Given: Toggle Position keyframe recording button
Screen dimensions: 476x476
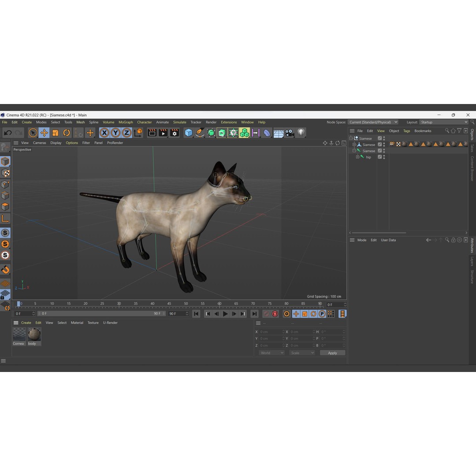Looking at the screenshot, I should point(296,314).
